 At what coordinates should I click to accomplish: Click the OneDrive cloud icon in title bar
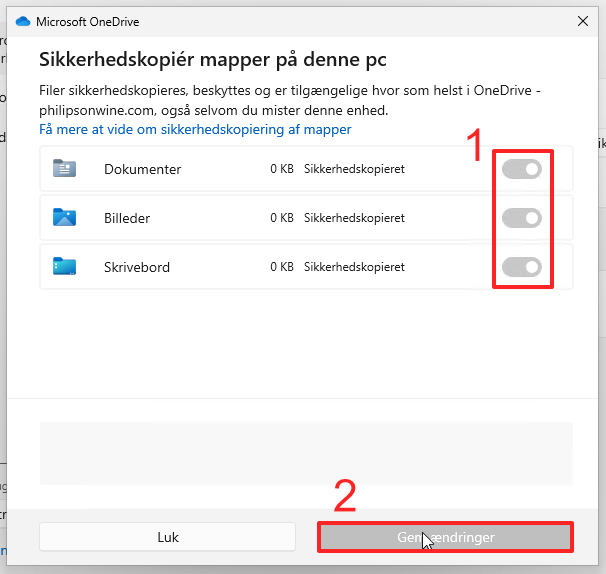point(23,21)
